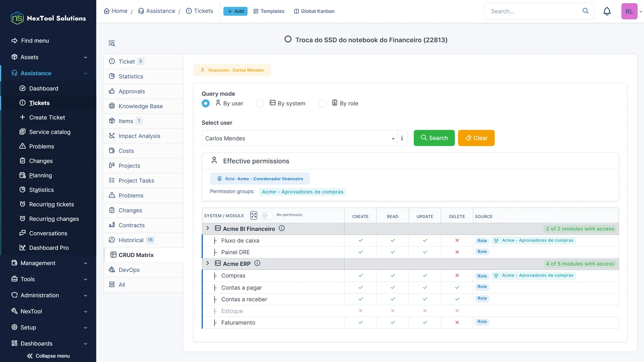Toggle the filter list icon above ticket tabs
The width and height of the screenshot is (644, 362).
tap(111, 43)
